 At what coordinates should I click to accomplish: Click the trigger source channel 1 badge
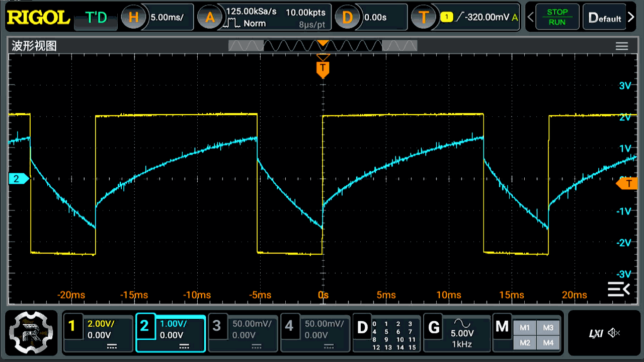click(446, 18)
